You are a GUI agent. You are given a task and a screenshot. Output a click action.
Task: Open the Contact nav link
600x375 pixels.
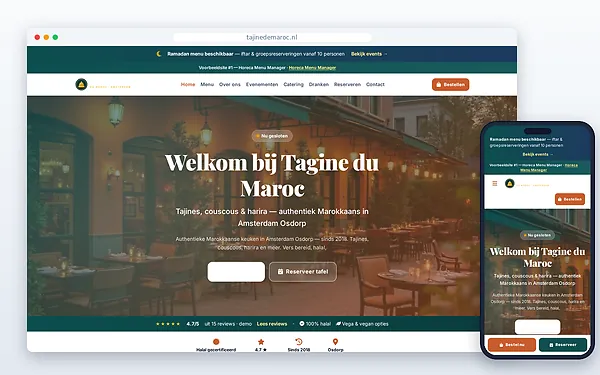[x=375, y=85]
